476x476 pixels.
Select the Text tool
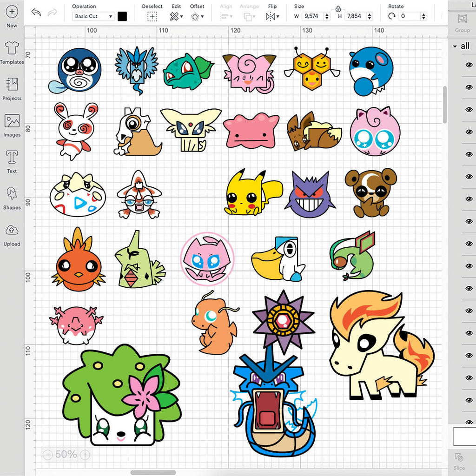pyautogui.click(x=12, y=162)
